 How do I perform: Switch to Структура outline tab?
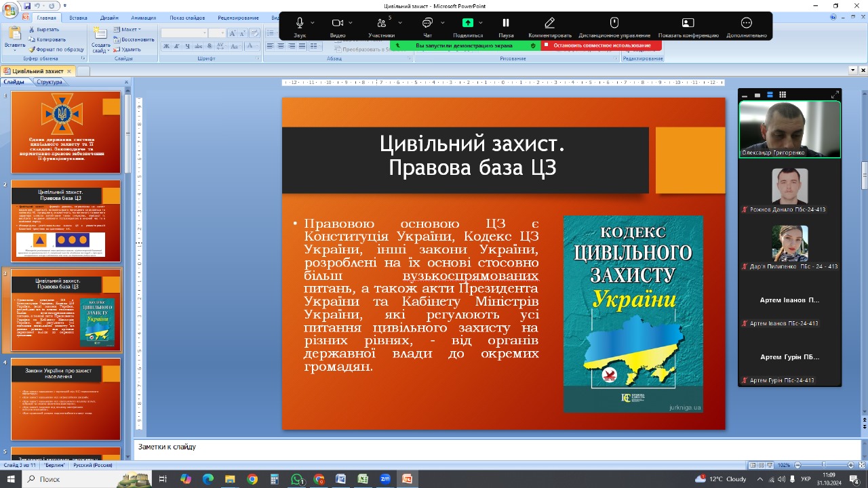click(x=49, y=82)
